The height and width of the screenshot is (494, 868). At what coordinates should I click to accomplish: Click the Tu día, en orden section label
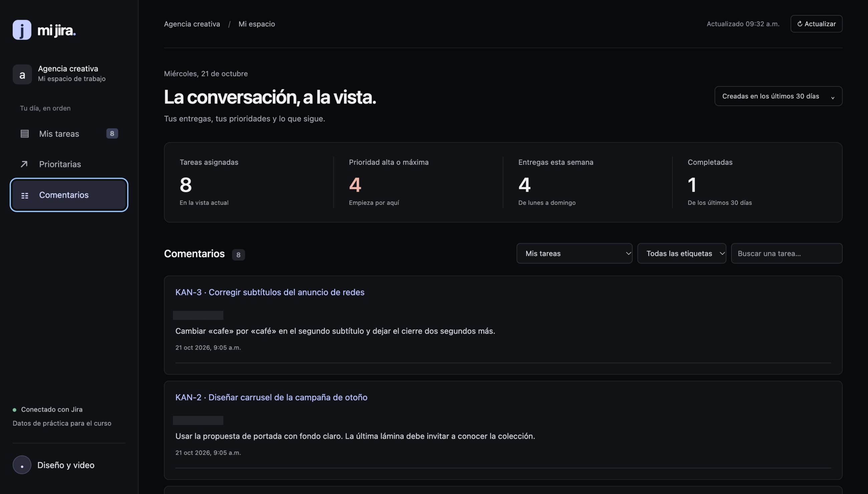[45, 108]
